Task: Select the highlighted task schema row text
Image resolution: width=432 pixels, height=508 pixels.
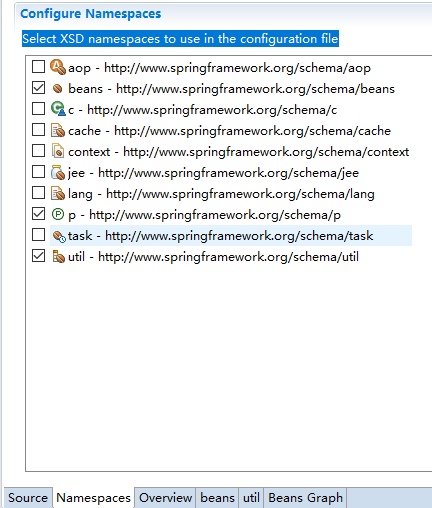Action: 220,236
